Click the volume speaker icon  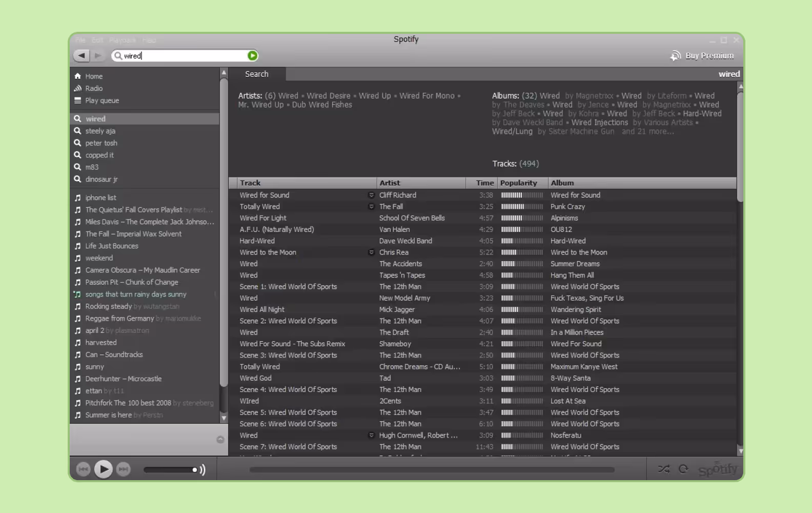[202, 469]
